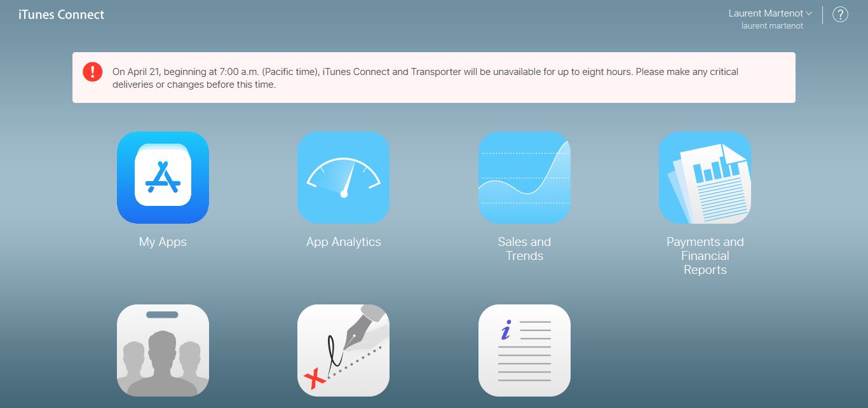Click the red alert exclamation icon
This screenshot has width=868, height=408.
click(x=92, y=71)
